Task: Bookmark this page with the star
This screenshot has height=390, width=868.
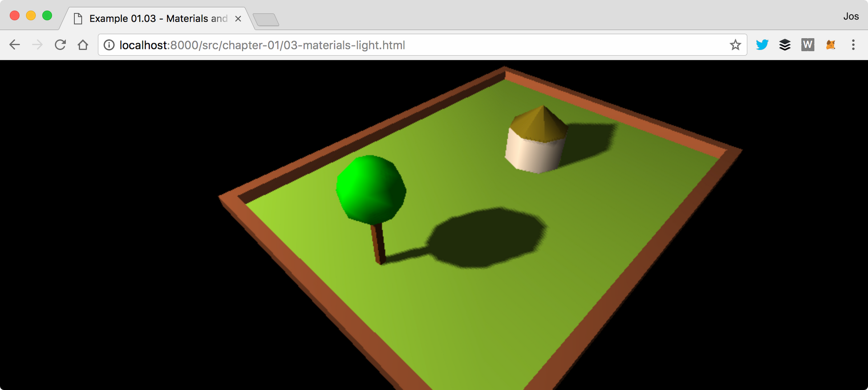Action: tap(735, 45)
